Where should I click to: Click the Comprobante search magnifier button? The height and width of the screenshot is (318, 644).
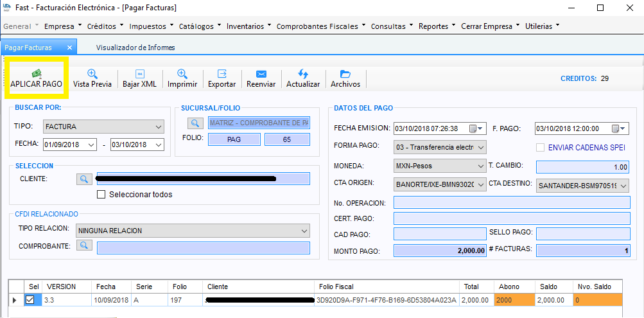pyautogui.click(x=84, y=245)
